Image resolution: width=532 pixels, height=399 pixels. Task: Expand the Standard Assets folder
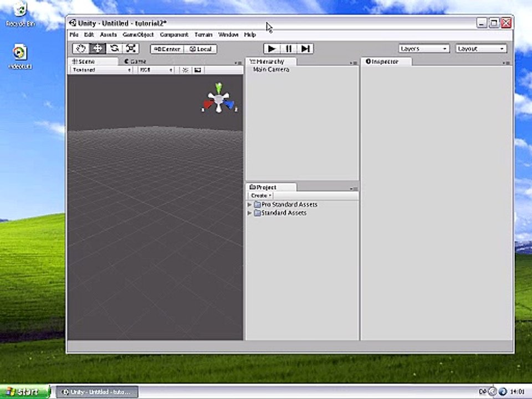(x=249, y=213)
